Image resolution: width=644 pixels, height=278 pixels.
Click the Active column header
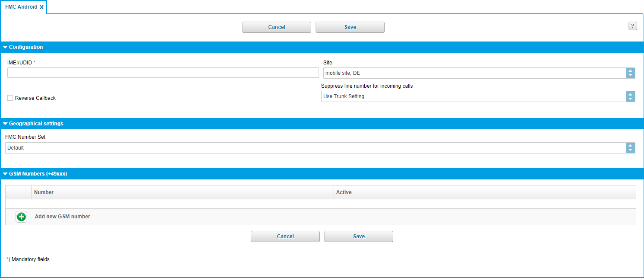point(485,192)
